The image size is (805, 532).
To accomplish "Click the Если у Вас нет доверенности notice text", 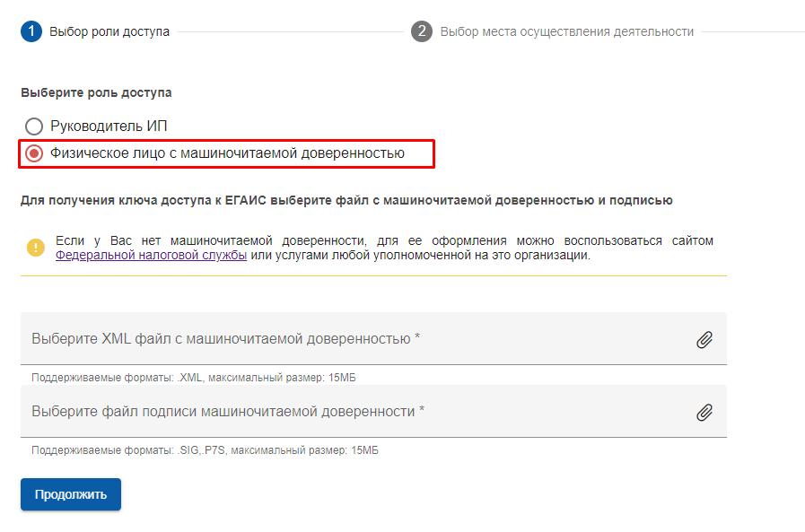I will [384, 248].
